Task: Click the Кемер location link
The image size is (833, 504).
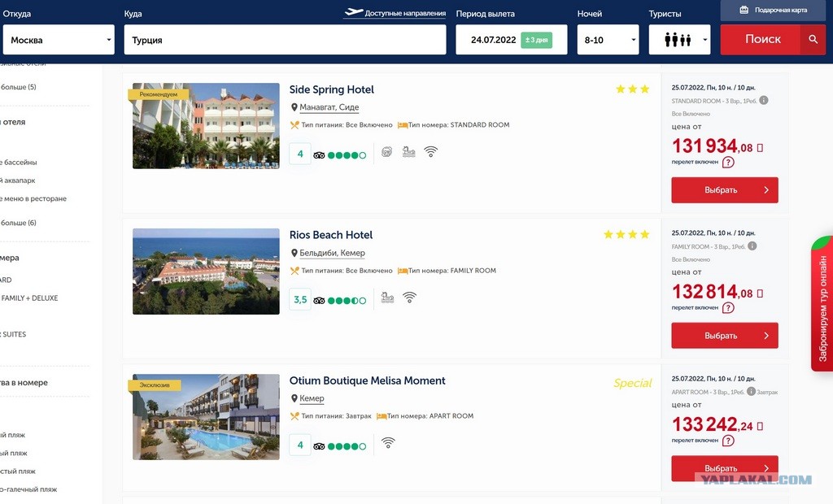Action: (x=312, y=398)
